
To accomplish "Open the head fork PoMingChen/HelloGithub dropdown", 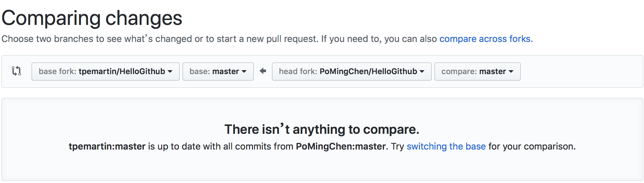I will click(x=351, y=71).
